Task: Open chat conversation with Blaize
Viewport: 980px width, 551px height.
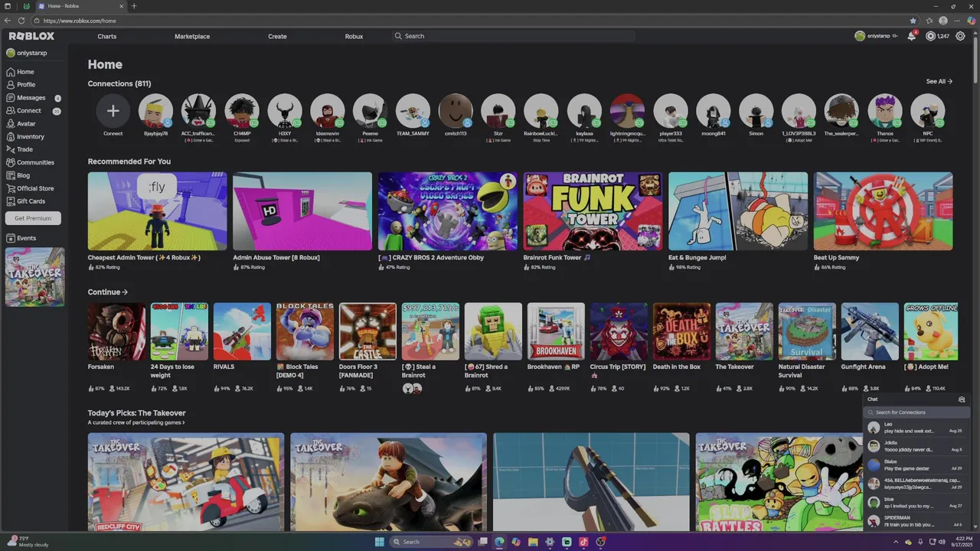Action: click(x=916, y=465)
